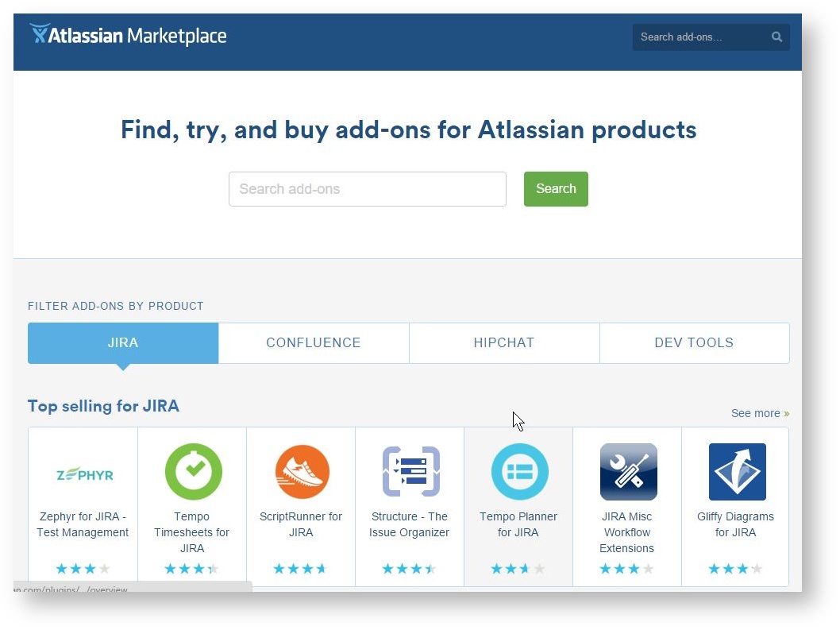The width and height of the screenshot is (840, 630).
Task: Click star rating under Gliffy Diagrams
Action: pyautogui.click(x=735, y=568)
